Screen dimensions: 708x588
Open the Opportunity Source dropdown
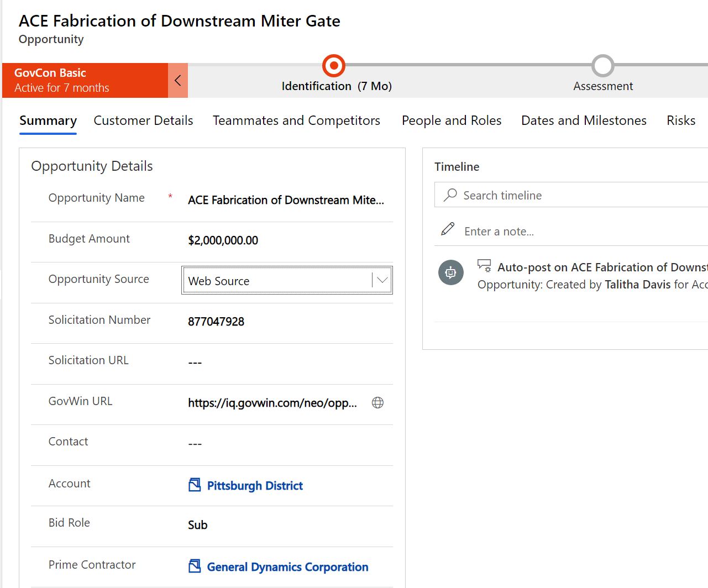382,280
